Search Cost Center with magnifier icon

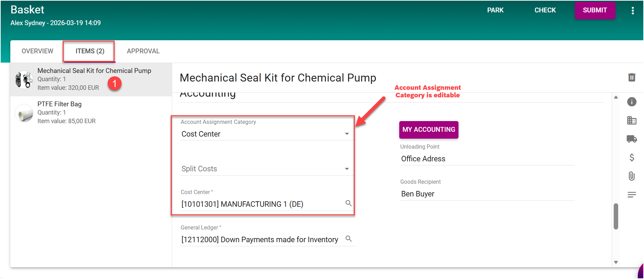348,203
